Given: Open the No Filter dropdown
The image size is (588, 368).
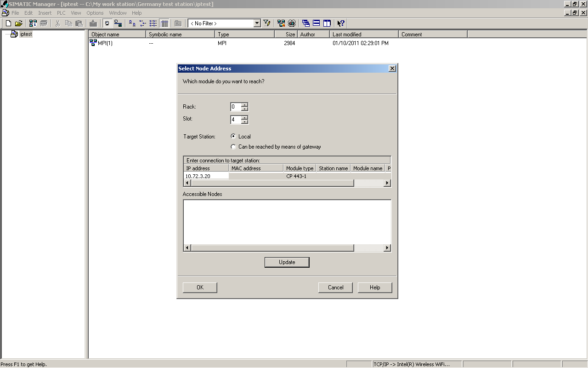Looking at the screenshot, I should coord(257,23).
